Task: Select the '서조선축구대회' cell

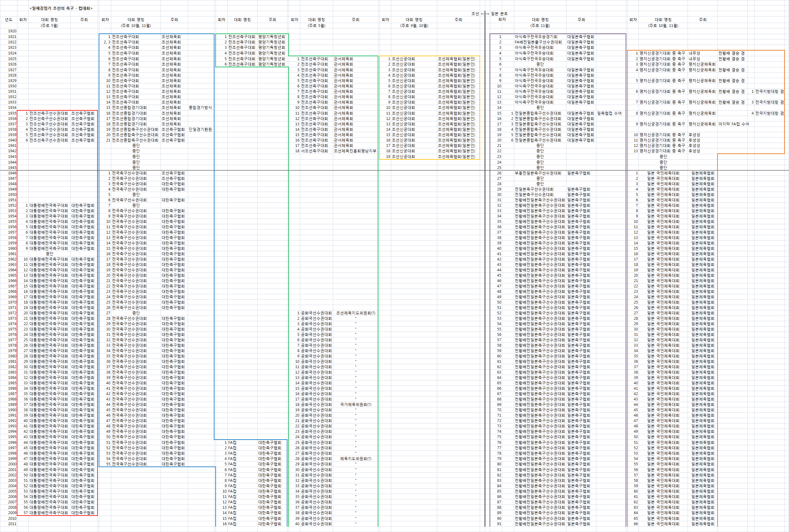Action: (x=314, y=151)
